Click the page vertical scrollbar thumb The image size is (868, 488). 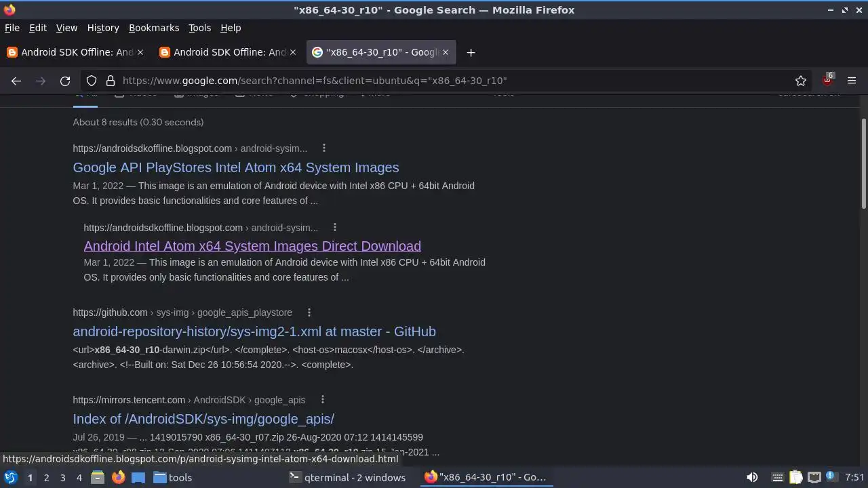(x=863, y=163)
